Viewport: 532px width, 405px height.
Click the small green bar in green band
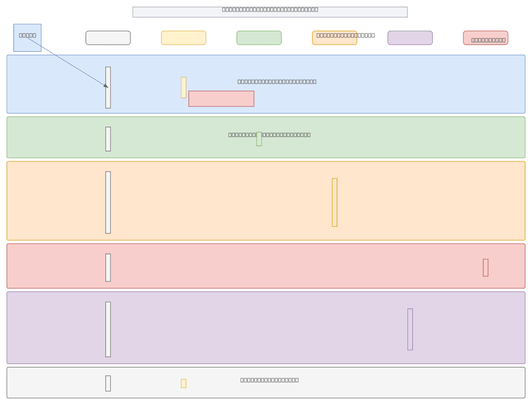pyautogui.click(x=259, y=139)
